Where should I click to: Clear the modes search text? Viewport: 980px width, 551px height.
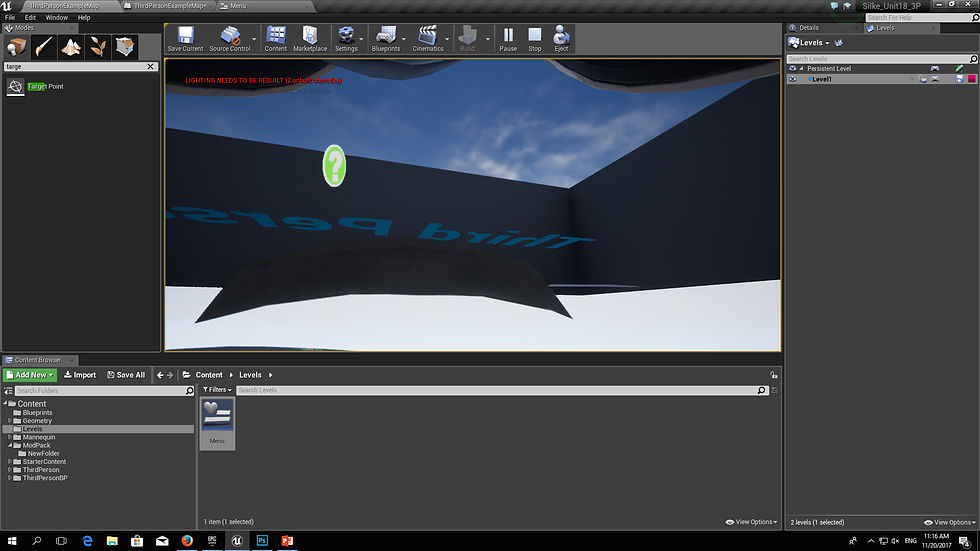(x=151, y=66)
